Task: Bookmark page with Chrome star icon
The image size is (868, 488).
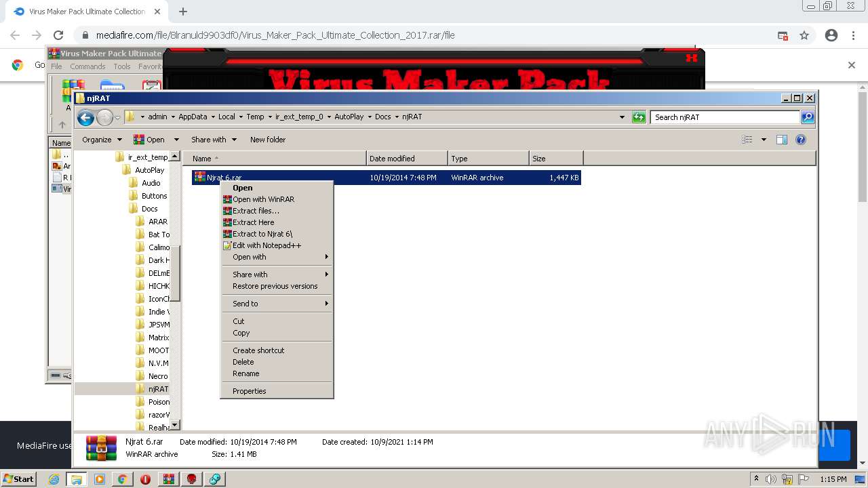Action: [x=804, y=35]
